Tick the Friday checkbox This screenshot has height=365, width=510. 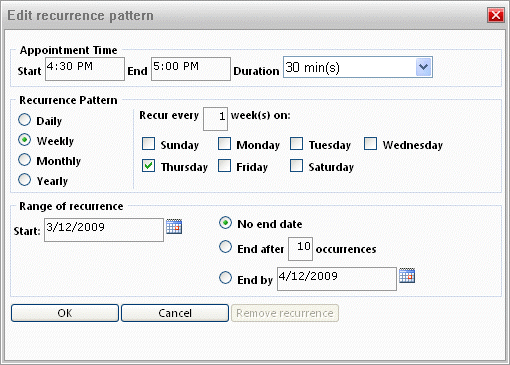(x=224, y=165)
